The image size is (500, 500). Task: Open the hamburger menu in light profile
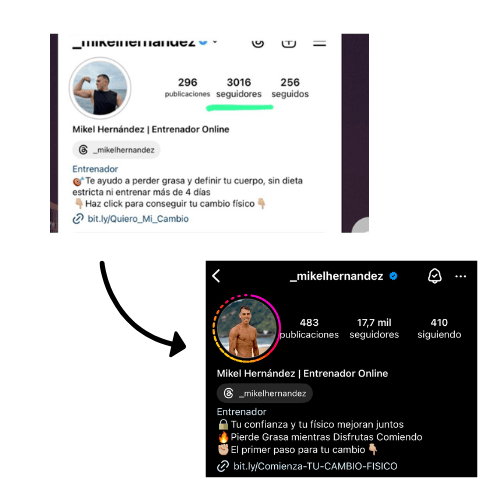tap(319, 43)
